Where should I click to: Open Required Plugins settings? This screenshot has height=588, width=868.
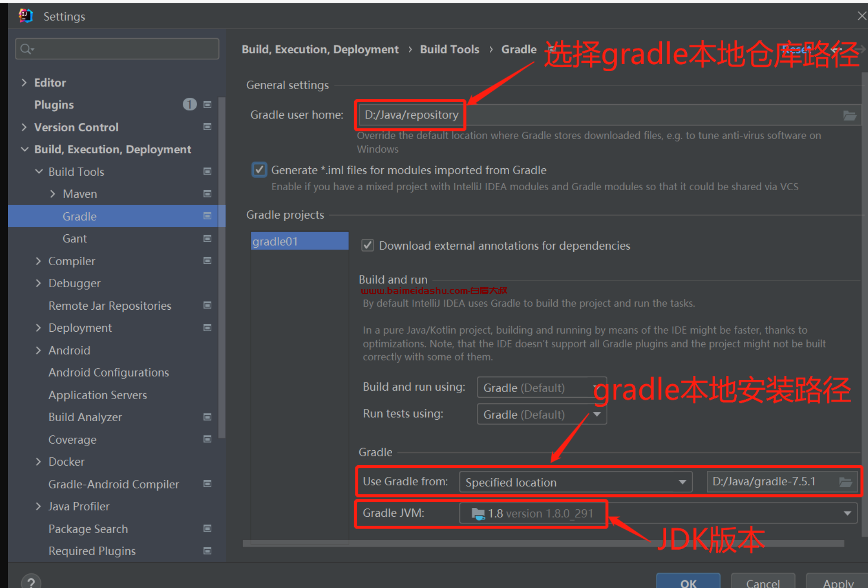click(92, 551)
